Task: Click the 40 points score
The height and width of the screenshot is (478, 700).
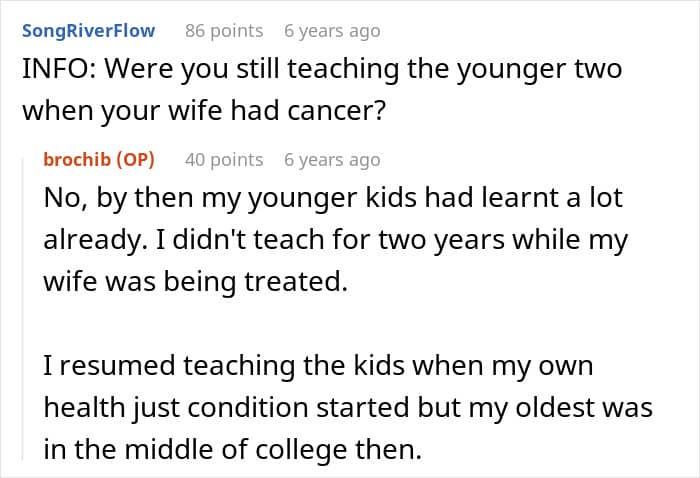Action: pyautogui.click(x=224, y=160)
